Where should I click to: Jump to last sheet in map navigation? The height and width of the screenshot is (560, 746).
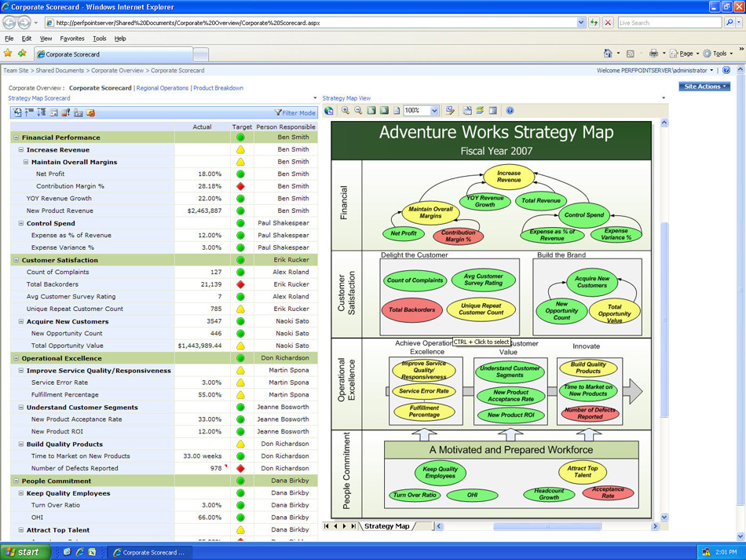click(353, 526)
